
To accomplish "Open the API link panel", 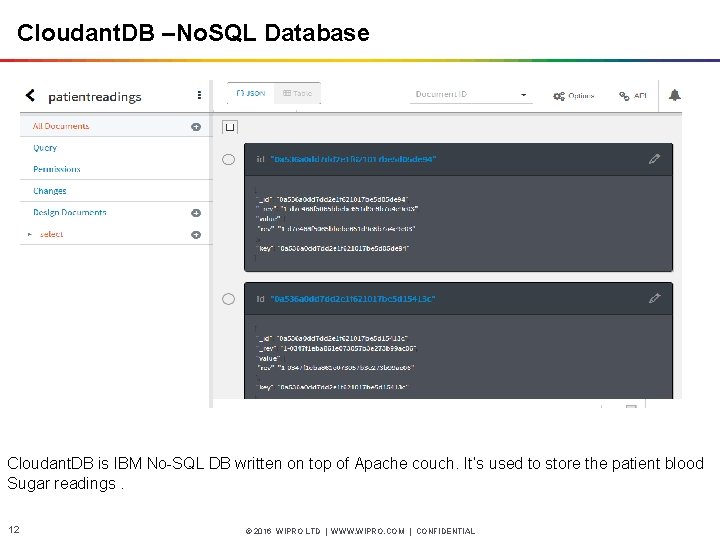I will pyautogui.click(x=633, y=96).
